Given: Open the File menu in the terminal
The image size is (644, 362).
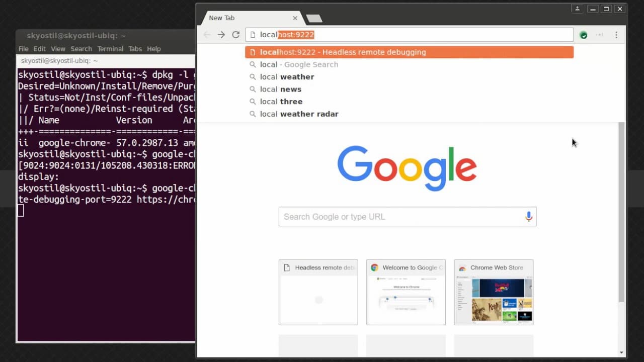Looking at the screenshot, I should coord(24,49).
